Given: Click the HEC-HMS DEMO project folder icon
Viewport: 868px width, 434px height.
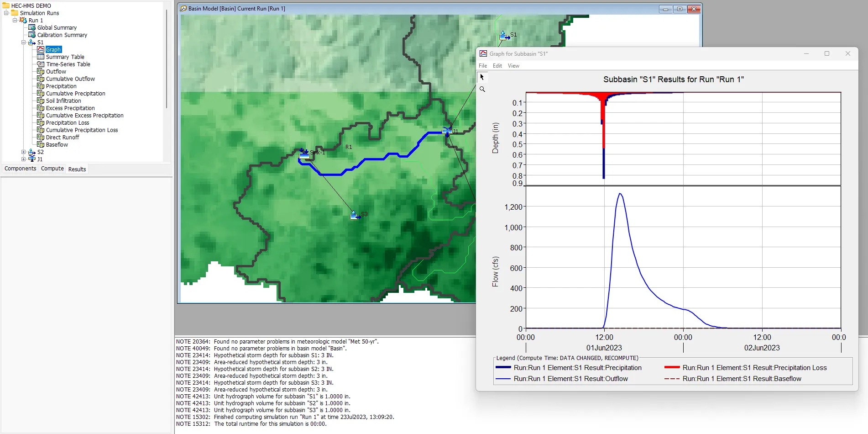Looking at the screenshot, I should coord(6,5).
